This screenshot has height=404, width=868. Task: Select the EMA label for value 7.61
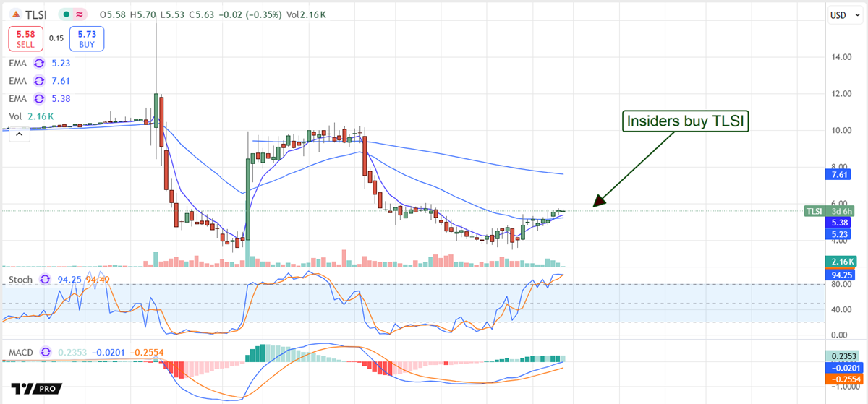[18, 81]
